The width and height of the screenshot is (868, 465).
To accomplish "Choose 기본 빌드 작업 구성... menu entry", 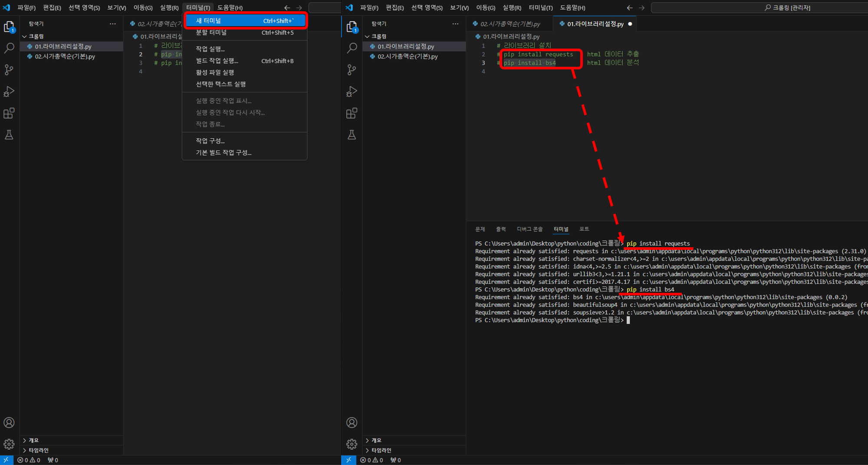I will (245, 153).
